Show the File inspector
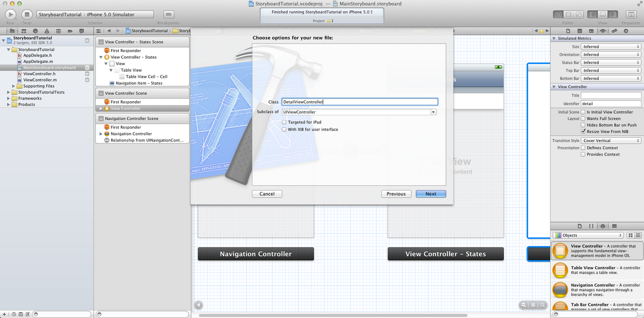 pyautogui.click(x=568, y=31)
